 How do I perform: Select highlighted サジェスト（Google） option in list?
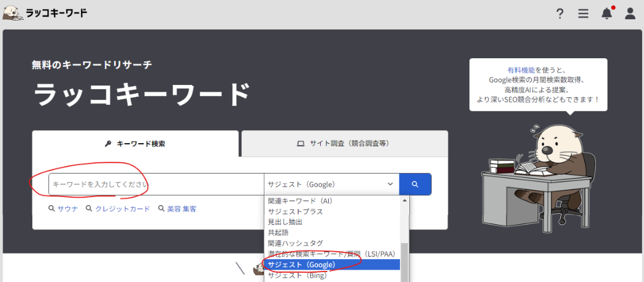tap(332, 265)
